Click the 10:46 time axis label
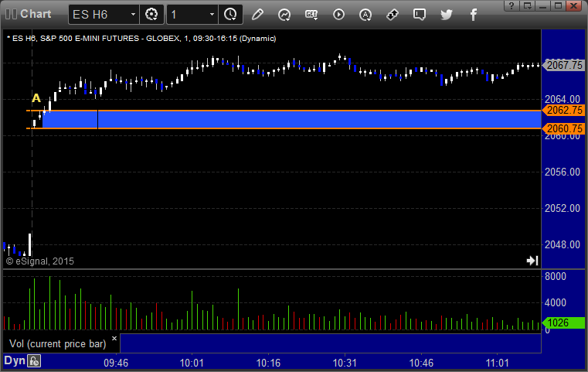The height and width of the screenshot is (372, 588). click(x=421, y=363)
